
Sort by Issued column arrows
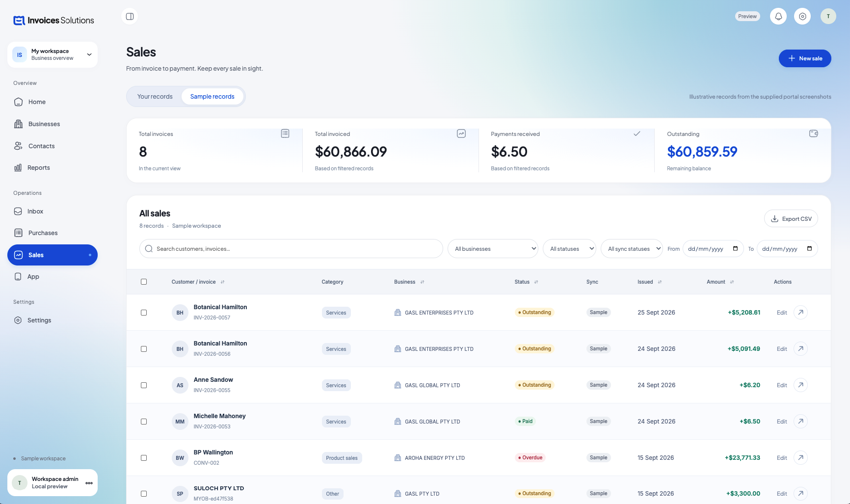point(660,282)
